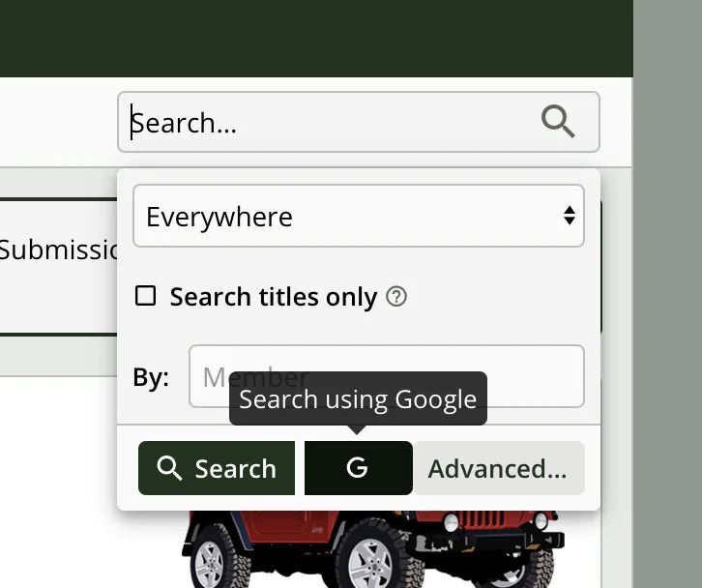Click the By: label beside the Member field
Viewport: 702px width, 588px height.
(x=151, y=377)
